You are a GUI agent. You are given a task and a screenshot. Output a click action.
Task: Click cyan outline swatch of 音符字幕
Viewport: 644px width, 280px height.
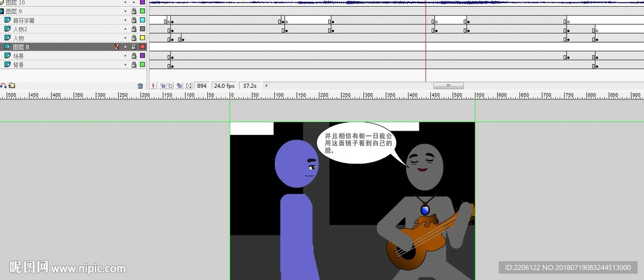click(x=143, y=19)
